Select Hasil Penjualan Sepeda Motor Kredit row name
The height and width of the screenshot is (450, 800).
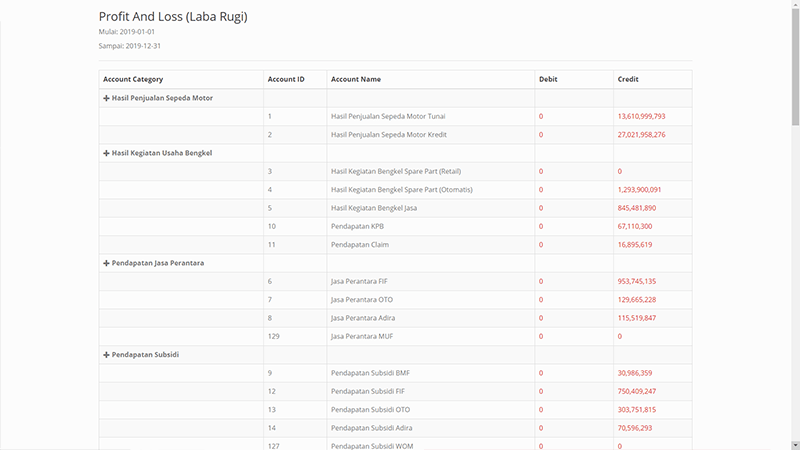point(389,135)
